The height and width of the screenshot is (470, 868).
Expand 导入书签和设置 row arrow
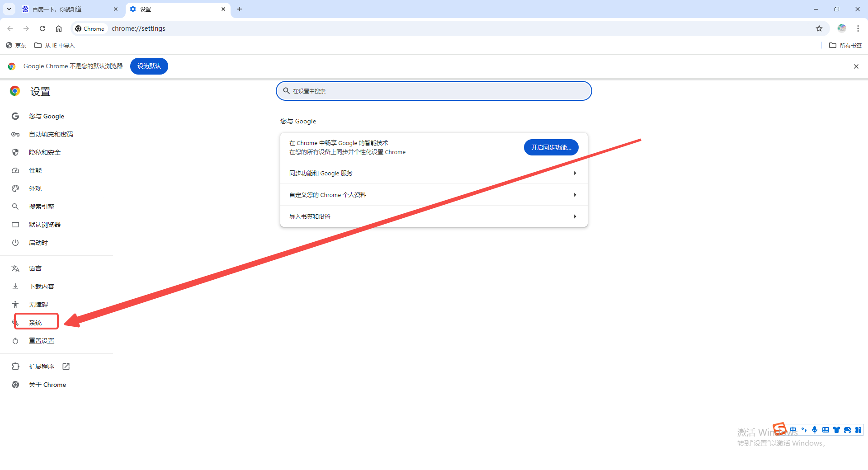(x=575, y=216)
